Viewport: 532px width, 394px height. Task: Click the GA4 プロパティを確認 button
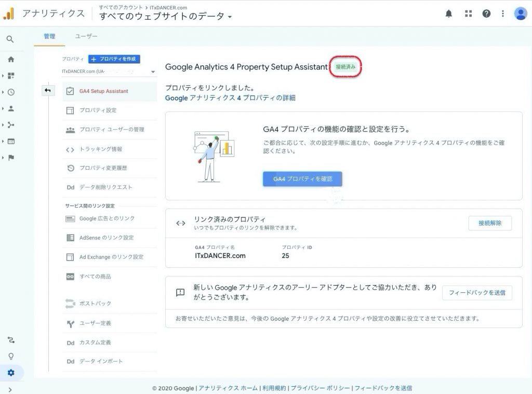point(302,179)
